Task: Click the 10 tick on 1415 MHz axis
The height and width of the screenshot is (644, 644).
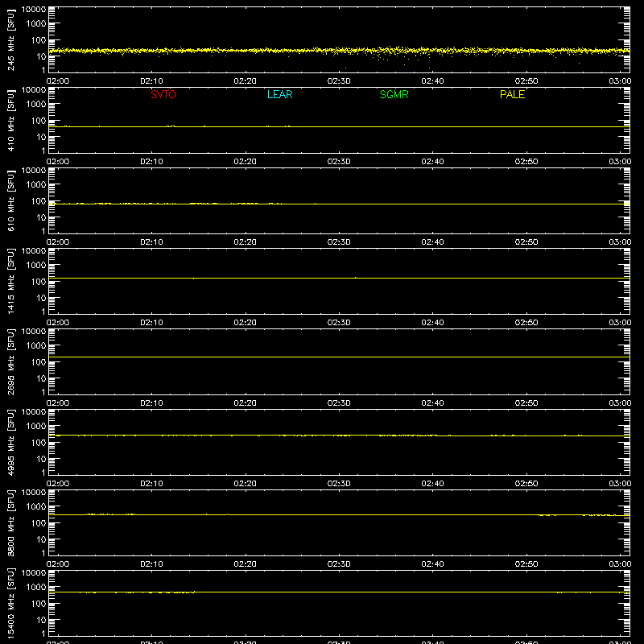Action: point(41,298)
